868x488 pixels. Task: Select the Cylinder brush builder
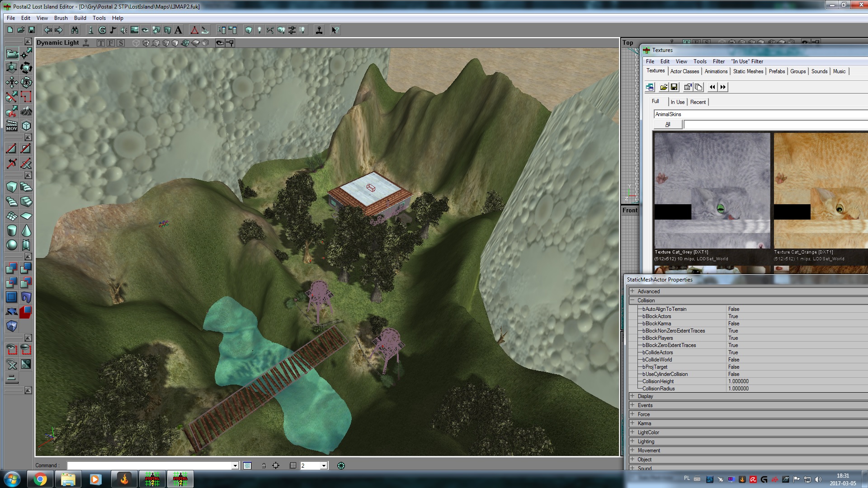12,231
